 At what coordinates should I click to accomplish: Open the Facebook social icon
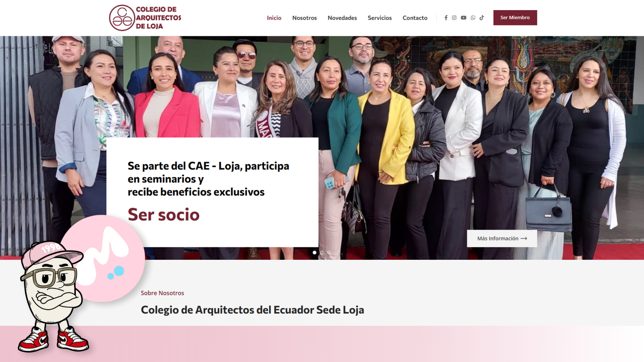(446, 18)
